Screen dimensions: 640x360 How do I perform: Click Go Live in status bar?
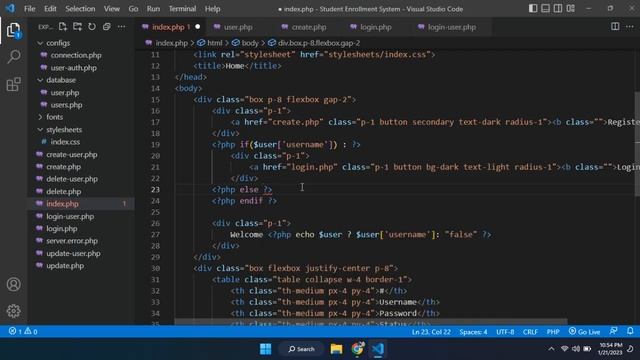tap(584, 331)
